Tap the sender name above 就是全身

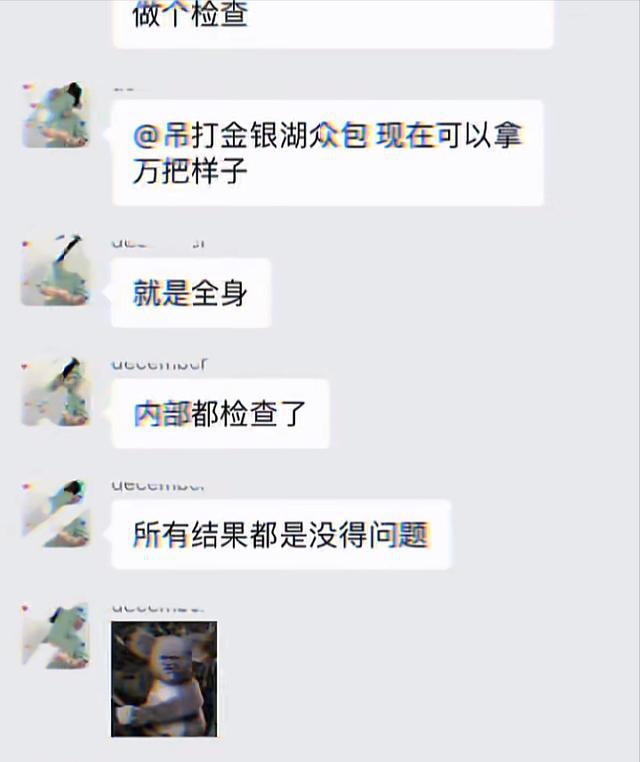(x=158, y=243)
